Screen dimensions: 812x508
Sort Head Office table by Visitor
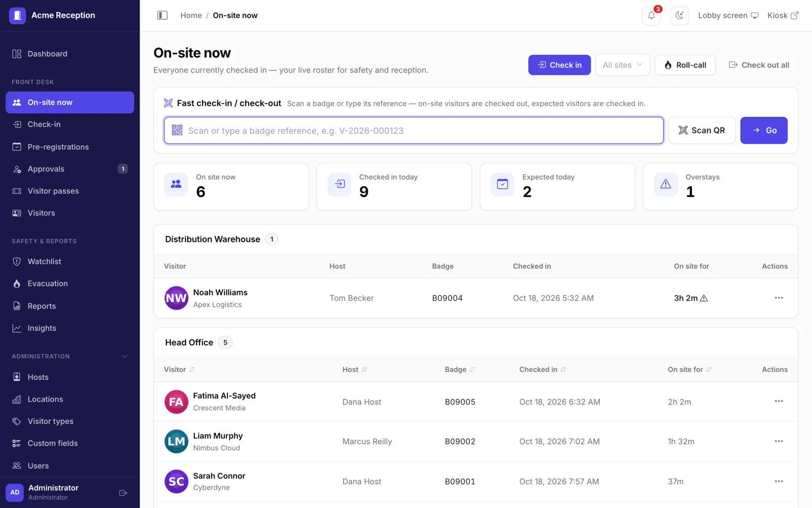pyautogui.click(x=179, y=370)
